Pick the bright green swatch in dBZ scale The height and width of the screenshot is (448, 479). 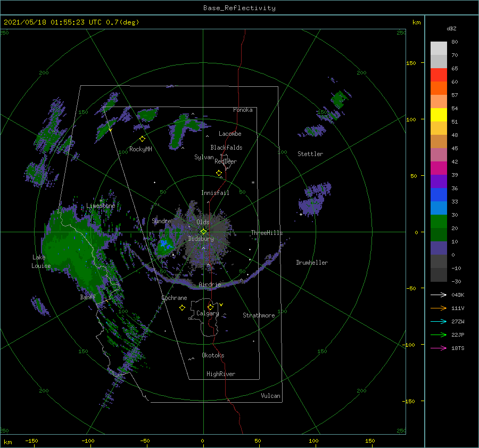439,222
